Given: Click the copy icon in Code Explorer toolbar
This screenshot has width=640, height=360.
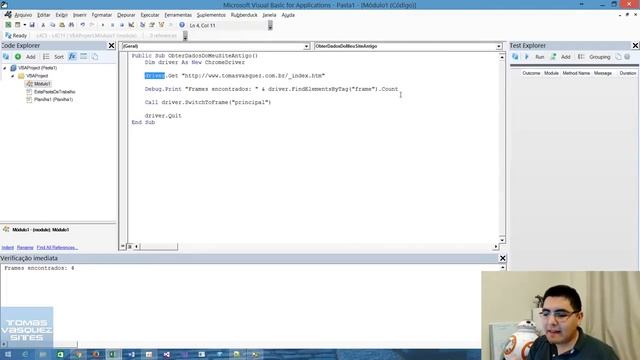Looking at the screenshot, I should point(95,57).
